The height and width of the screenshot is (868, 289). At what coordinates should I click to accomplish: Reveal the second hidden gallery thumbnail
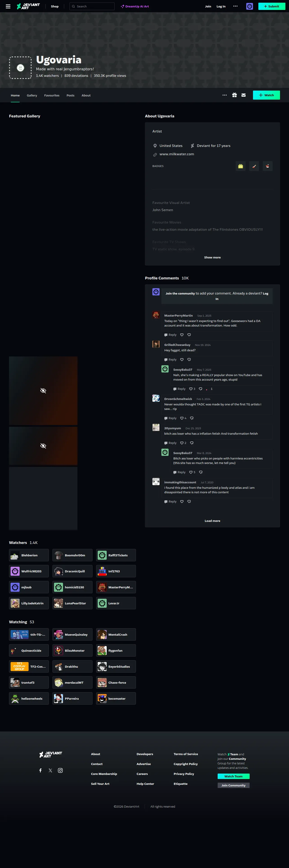coord(43,446)
